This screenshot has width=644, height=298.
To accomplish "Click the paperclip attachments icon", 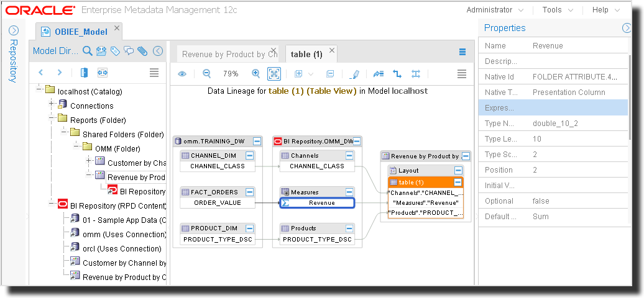I will point(142,51).
